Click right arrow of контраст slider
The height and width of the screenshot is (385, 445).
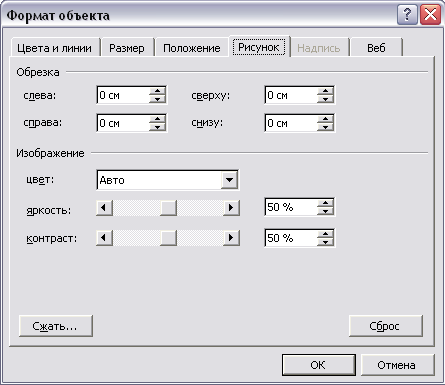tap(231, 238)
